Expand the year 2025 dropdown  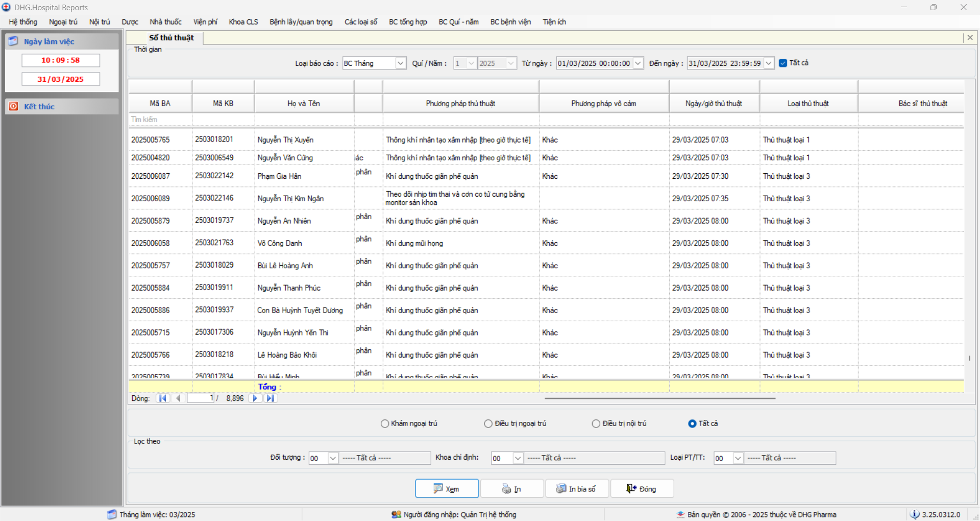(x=511, y=63)
